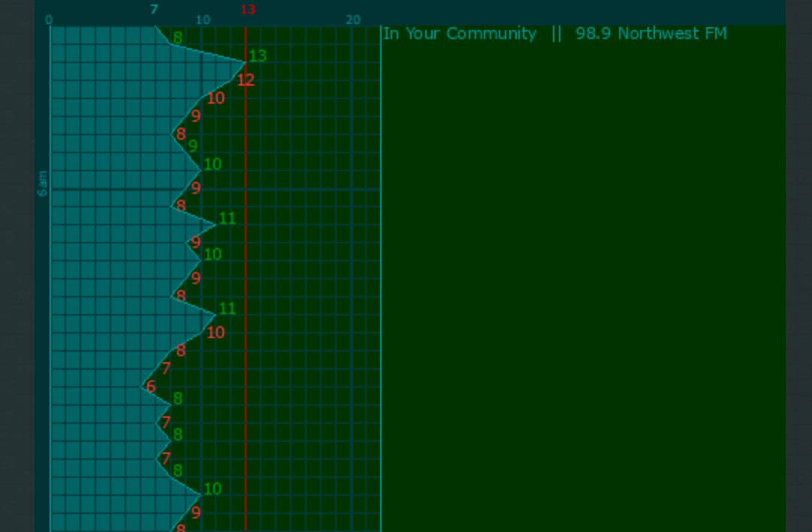
Task: Click the empty dark green panel area
Action: click(x=582, y=286)
